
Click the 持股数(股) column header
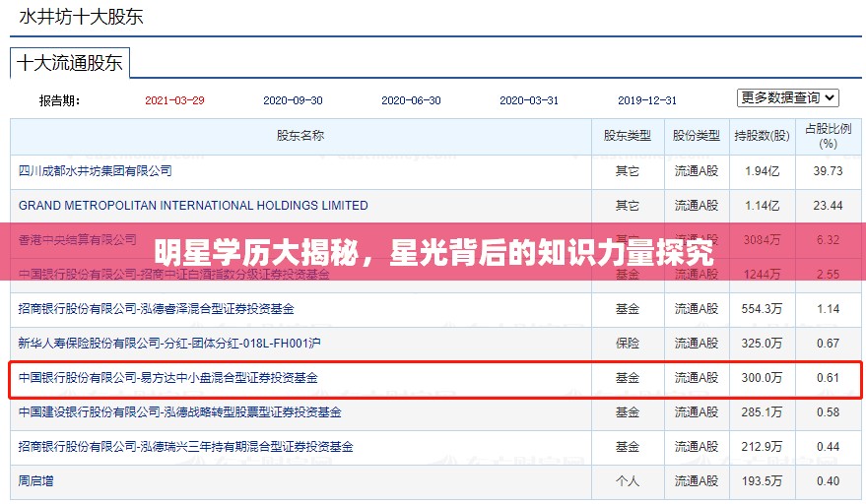[x=763, y=136]
